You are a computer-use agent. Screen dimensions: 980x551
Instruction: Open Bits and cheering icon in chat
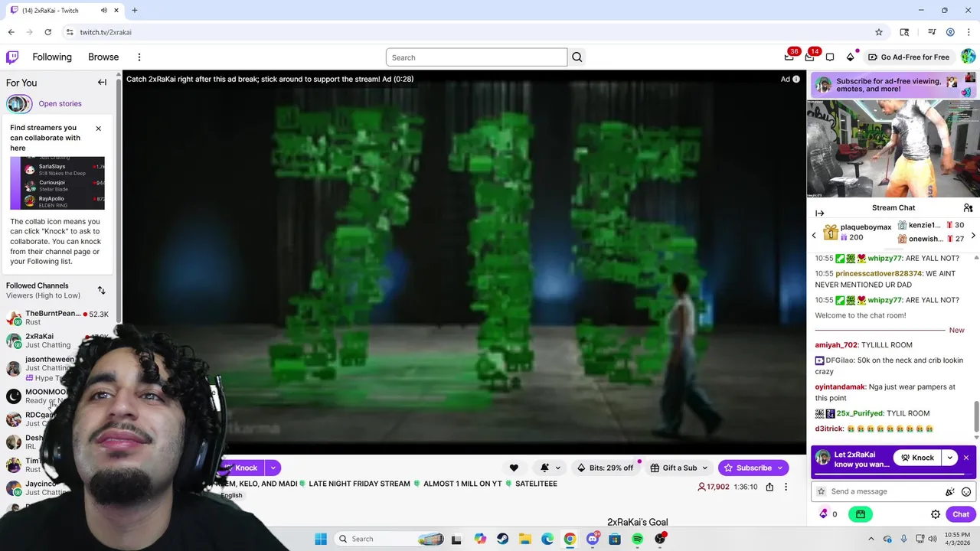(950, 492)
